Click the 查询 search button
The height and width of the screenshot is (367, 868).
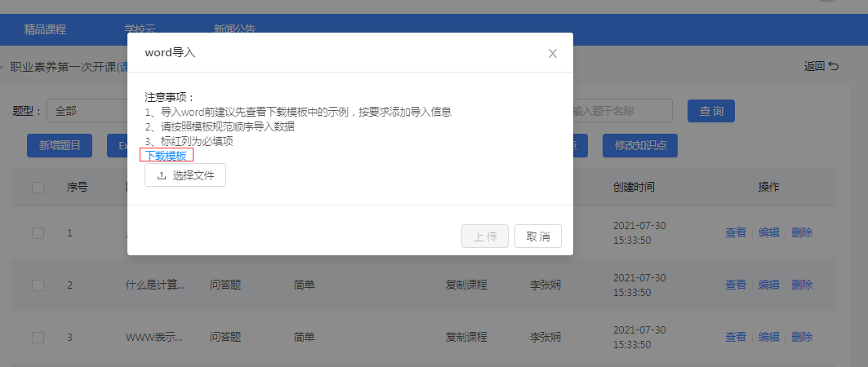pyautogui.click(x=710, y=111)
